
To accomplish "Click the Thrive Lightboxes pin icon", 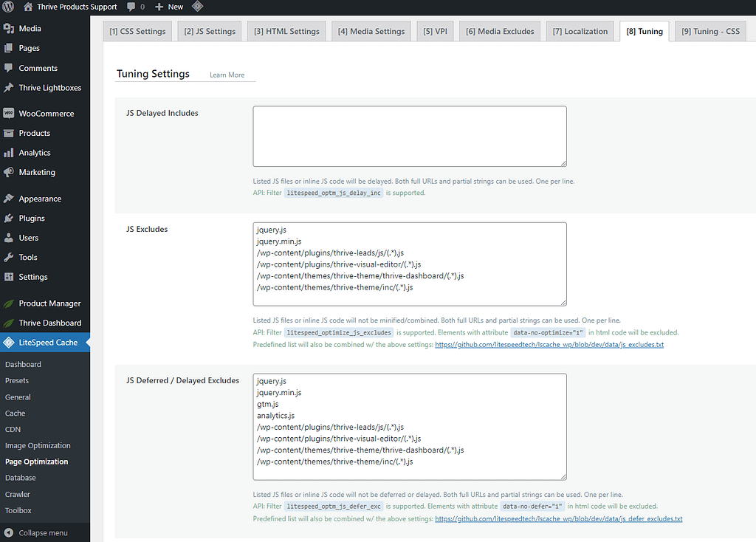I will pos(8,88).
